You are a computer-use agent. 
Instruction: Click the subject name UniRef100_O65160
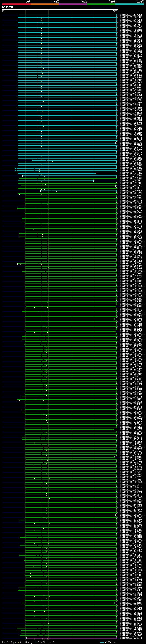131,93
